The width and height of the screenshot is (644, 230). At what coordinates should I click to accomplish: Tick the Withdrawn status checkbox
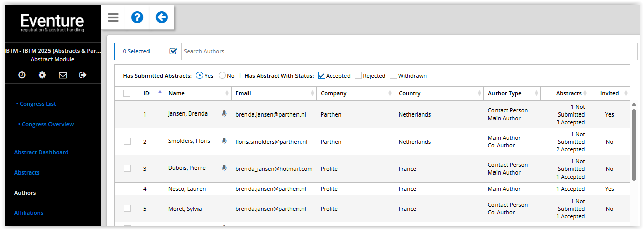pos(393,76)
